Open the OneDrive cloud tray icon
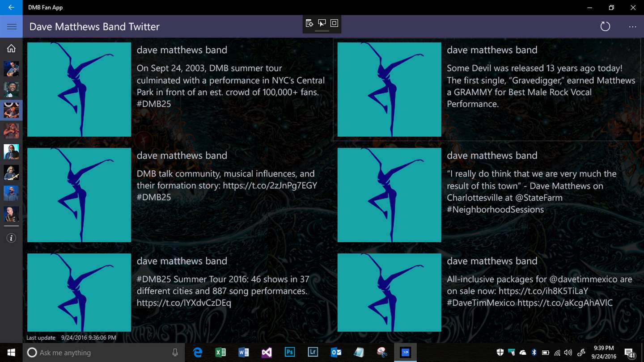Image resolution: width=644 pixels, height=362 pixels. (x=522, y=353)
